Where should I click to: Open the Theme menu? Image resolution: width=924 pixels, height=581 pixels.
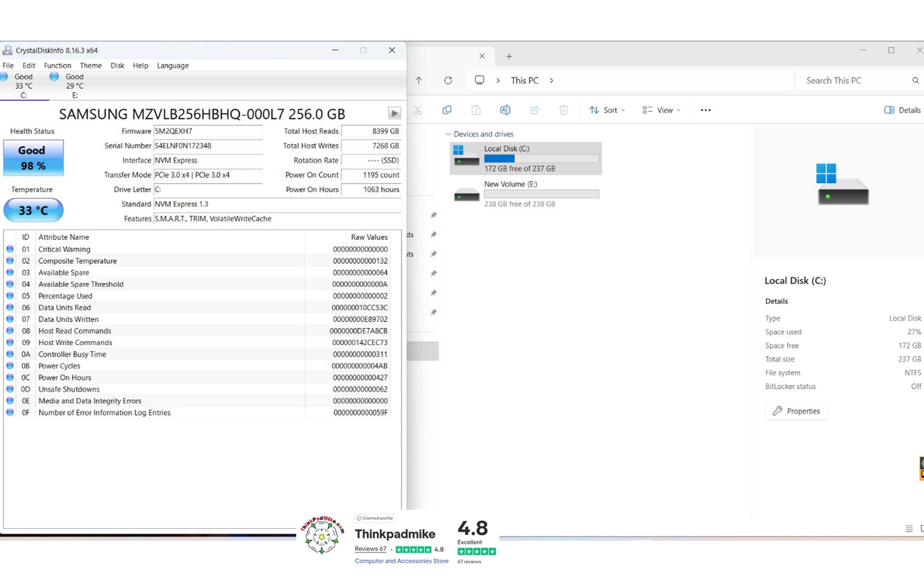90,66
